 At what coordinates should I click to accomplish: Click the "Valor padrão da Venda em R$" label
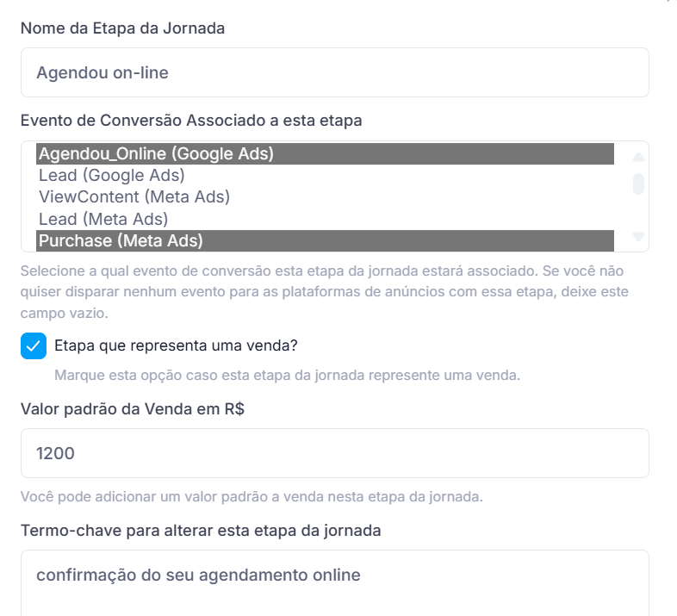pyautogui.click(x=132, y=409)
